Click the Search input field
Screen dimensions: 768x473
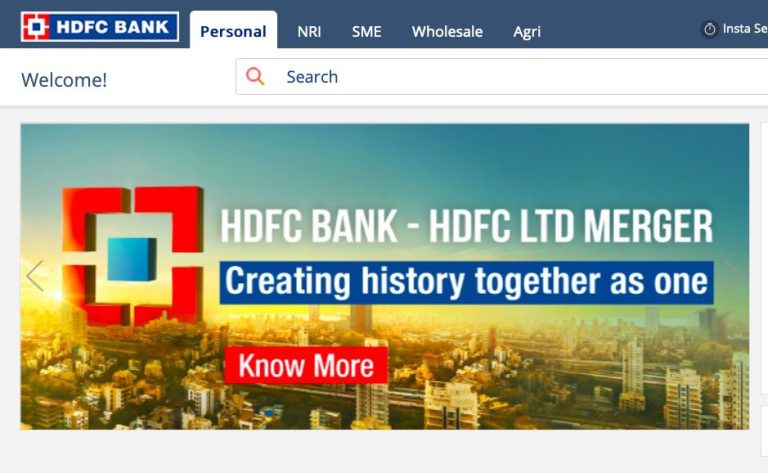click(x=502, y=76)
